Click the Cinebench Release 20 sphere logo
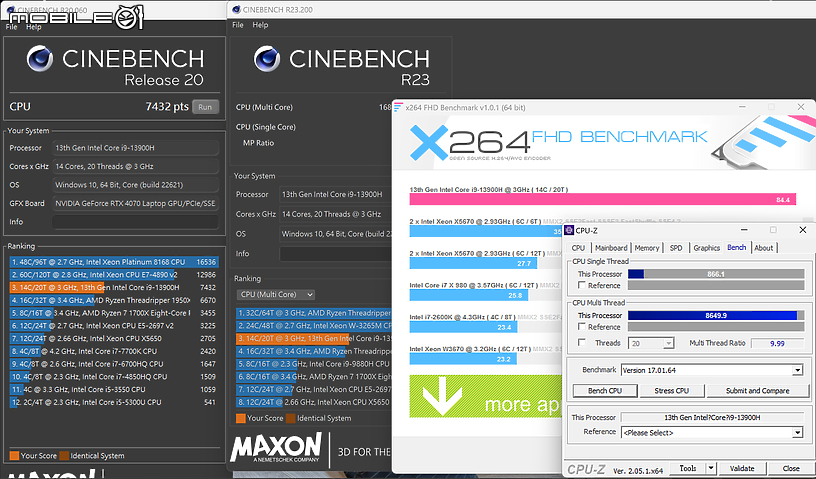The image size is (816, 479). coord(40,58)
